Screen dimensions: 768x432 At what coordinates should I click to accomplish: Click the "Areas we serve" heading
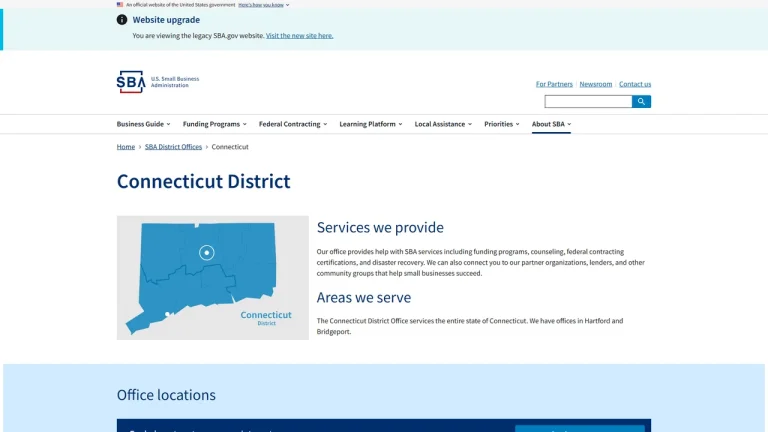(363, 297)
